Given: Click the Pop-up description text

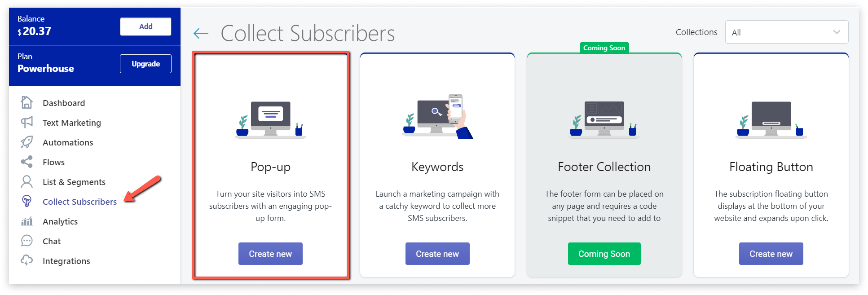Looking at the screenshot, I should point(270,206).
